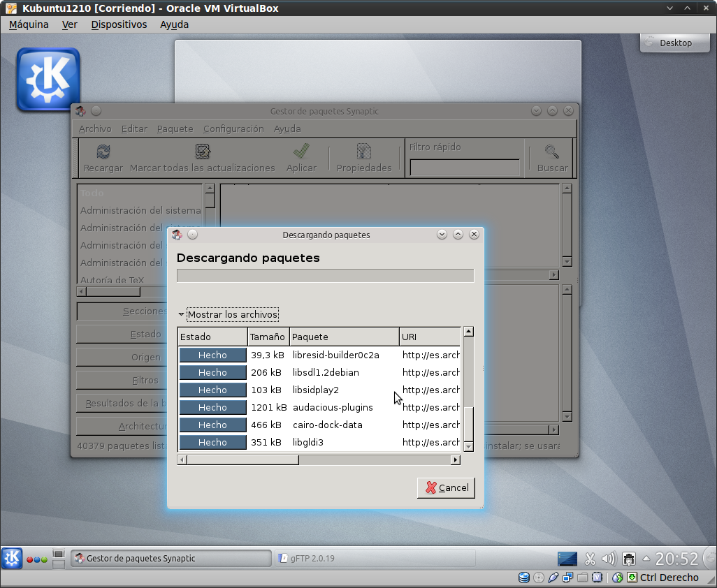Click the volume speaker icon in system tray

[x=608, y=559]
